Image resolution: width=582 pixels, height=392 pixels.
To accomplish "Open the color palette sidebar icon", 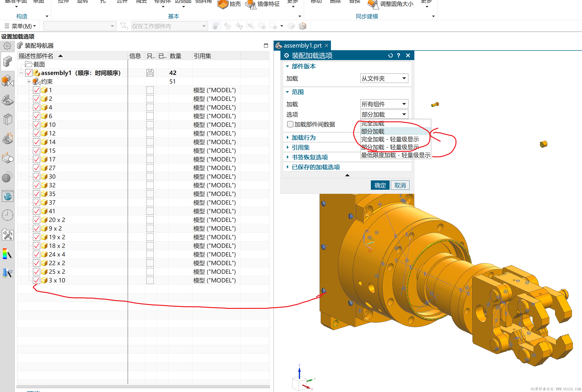I will [7, 254].
